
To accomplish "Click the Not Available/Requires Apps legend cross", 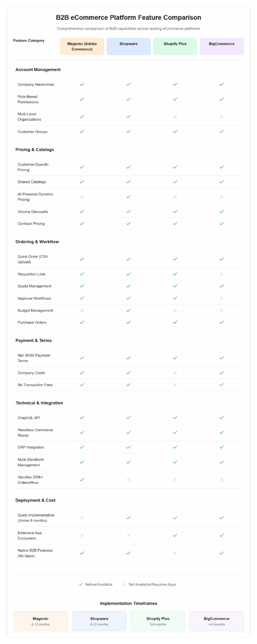I will 124,584.
